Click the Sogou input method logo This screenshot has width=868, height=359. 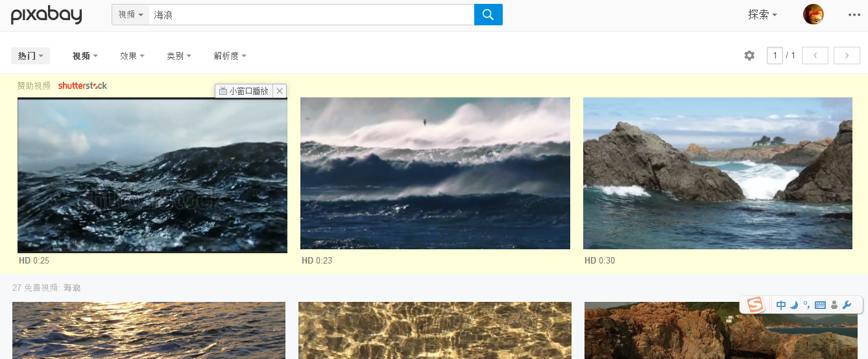[x=755, y=304]
